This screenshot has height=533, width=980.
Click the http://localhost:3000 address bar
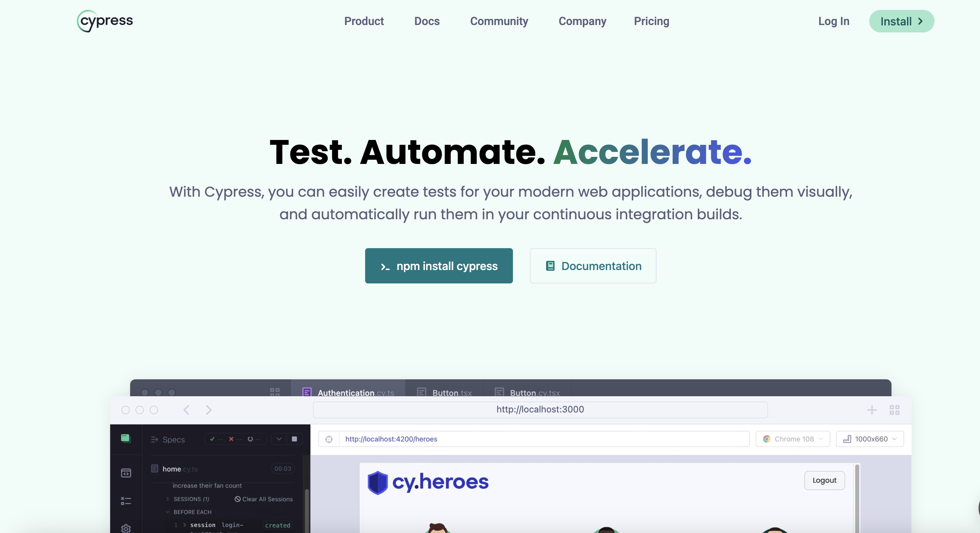[540, 410]
